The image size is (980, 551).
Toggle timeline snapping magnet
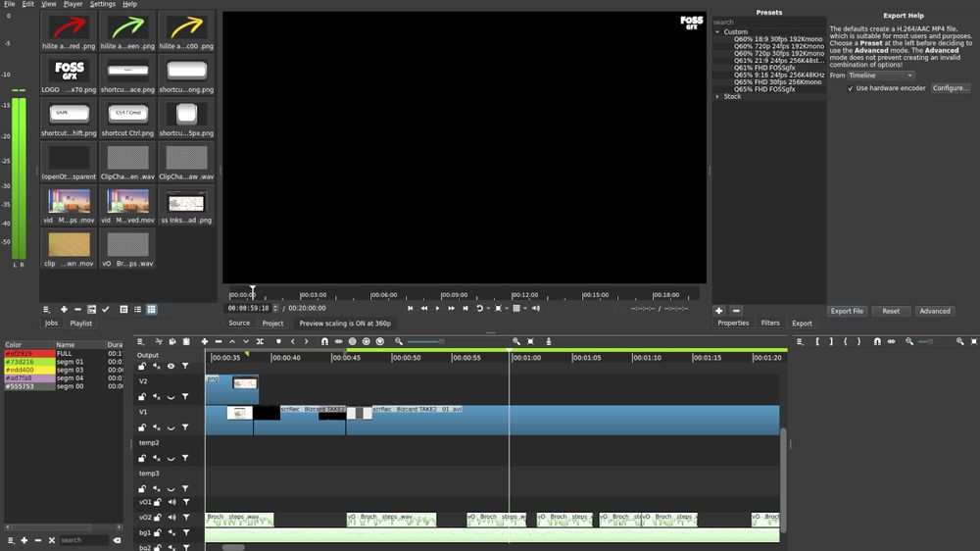coord(324,341)
